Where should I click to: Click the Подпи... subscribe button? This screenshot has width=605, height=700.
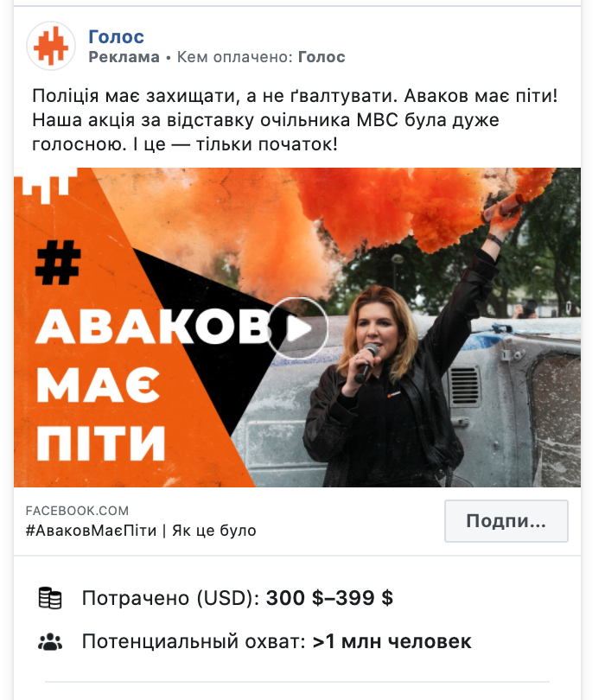(x=506, y=521)
